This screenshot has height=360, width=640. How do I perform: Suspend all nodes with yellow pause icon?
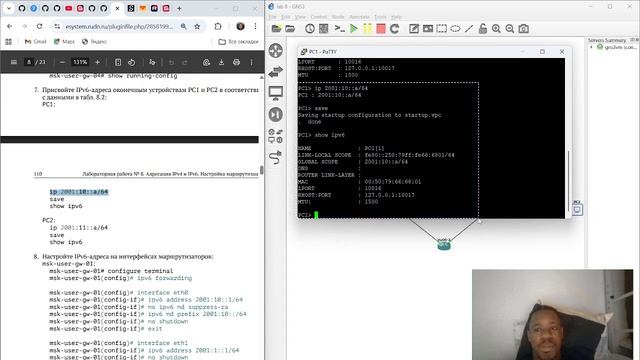(367, 29)
